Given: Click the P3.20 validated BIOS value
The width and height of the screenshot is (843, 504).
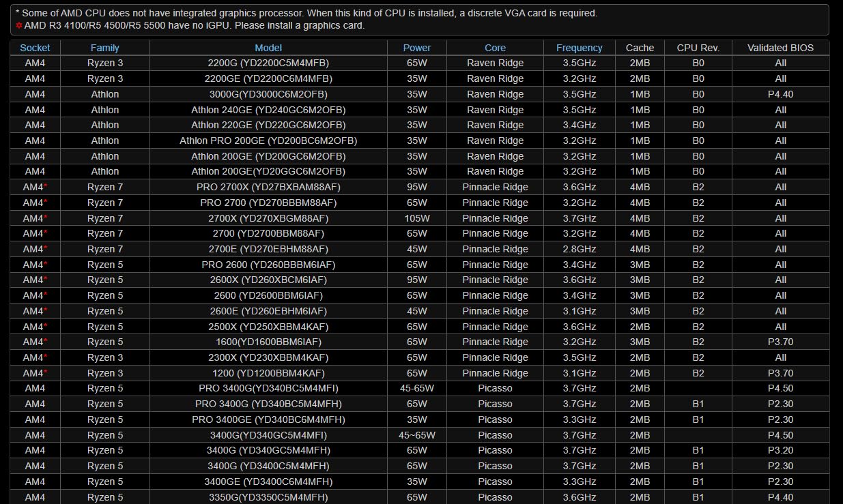Looking at the screenshot, I should pyautogui.click(x=780, y=450).
